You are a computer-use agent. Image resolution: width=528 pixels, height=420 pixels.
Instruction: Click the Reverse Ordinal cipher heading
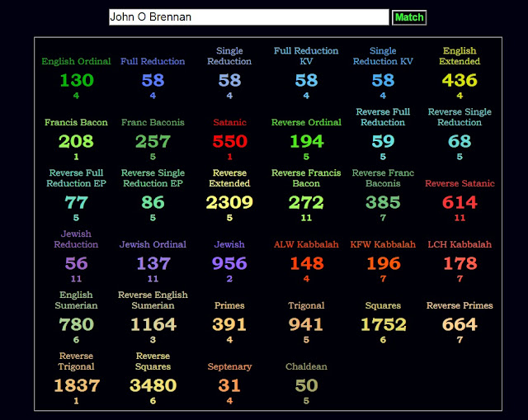[306, 122]
